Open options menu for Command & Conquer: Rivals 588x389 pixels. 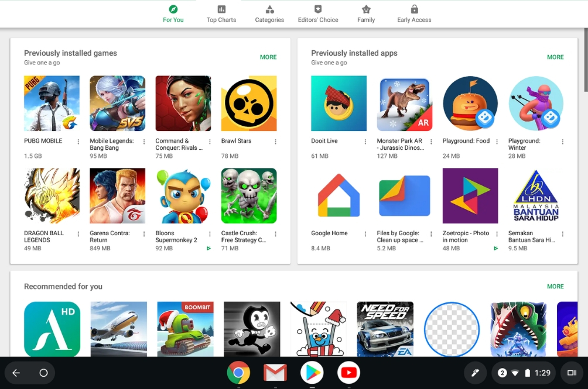pyautogui.click(x=210, y=142)
